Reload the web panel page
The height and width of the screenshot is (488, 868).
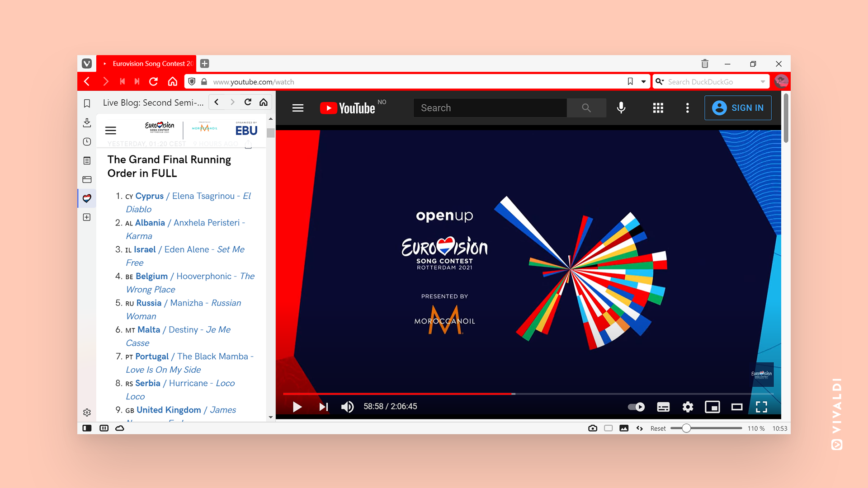coord(248,102)
